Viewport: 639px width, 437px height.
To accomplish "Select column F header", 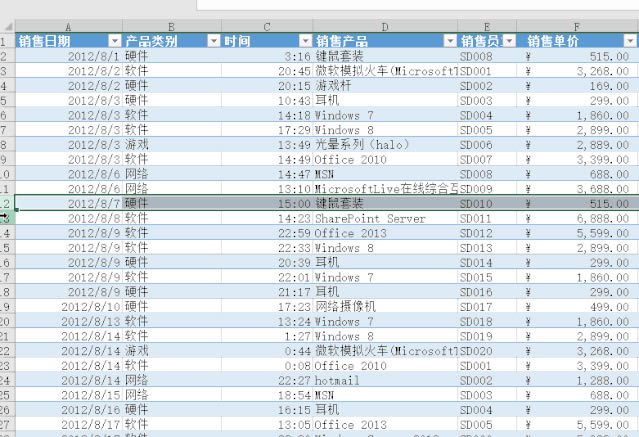I will [x=577, y=27].
